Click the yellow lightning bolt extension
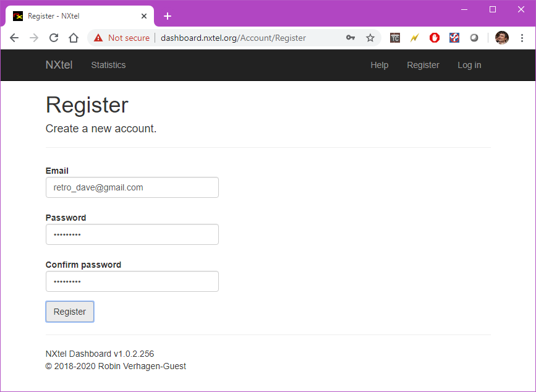Viewport: 536px width, 392px height. [x=415, y=38]
